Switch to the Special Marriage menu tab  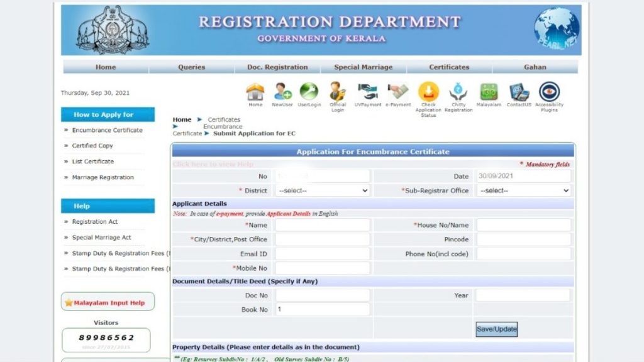point(363,67)
